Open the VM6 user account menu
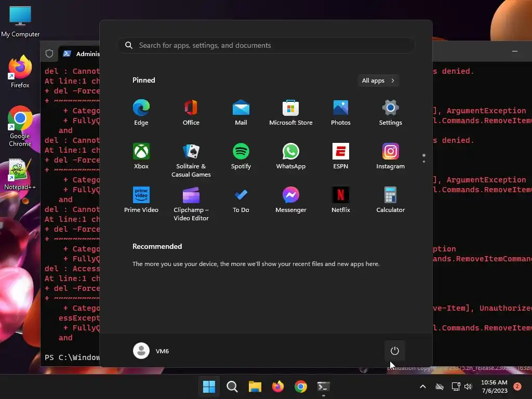 click(151, 351)
